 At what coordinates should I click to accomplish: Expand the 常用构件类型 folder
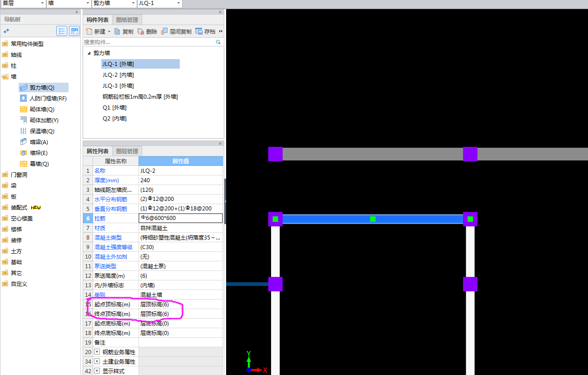coord(5,44)
